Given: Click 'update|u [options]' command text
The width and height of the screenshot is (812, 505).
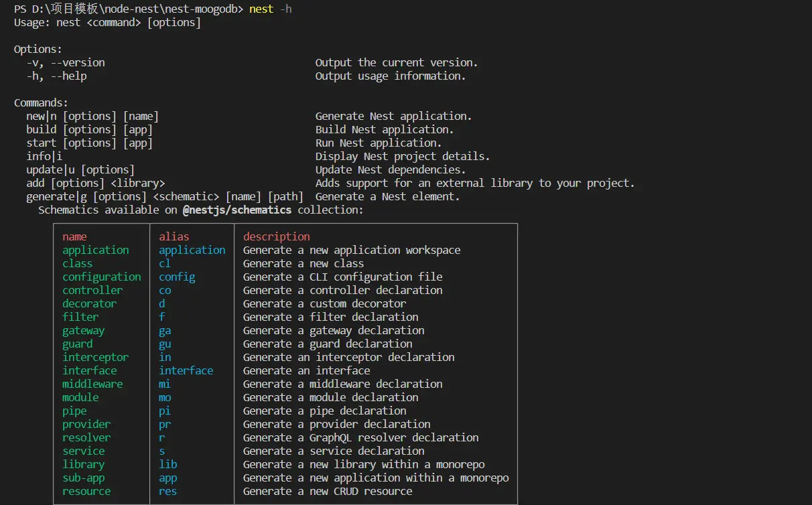Looking at the screenshot, I should click(80, 169).
